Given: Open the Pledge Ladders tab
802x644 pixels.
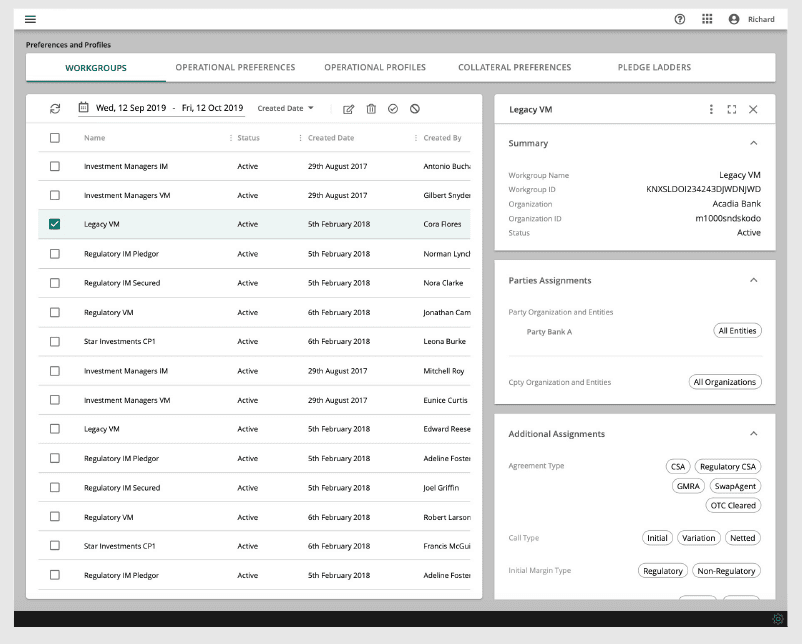Looking at the screenshot, I should 654,68.
